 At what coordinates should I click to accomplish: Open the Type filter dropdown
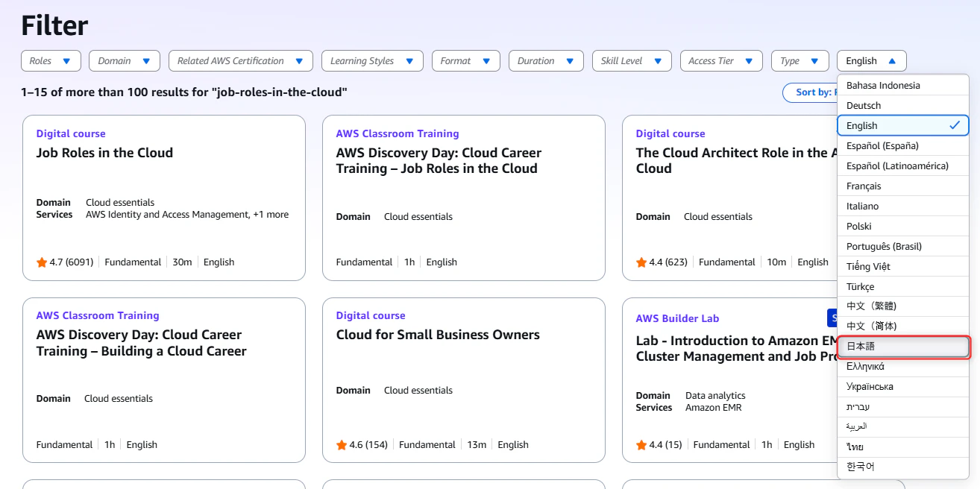tap(800, 61)
